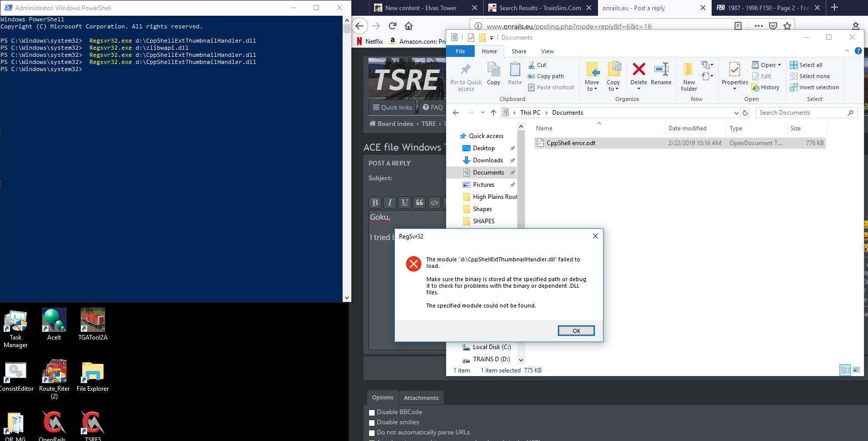Tick the Disable BBCode checkbox

372,413
